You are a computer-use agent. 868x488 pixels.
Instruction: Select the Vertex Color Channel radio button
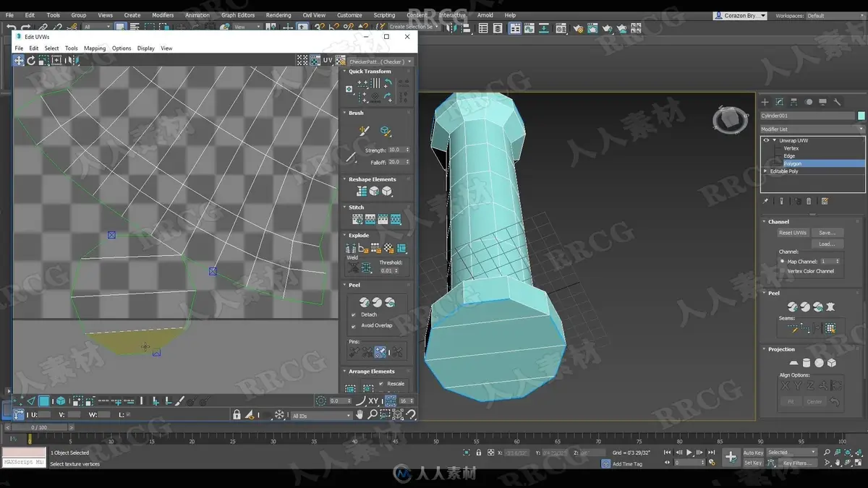point(783,271)
